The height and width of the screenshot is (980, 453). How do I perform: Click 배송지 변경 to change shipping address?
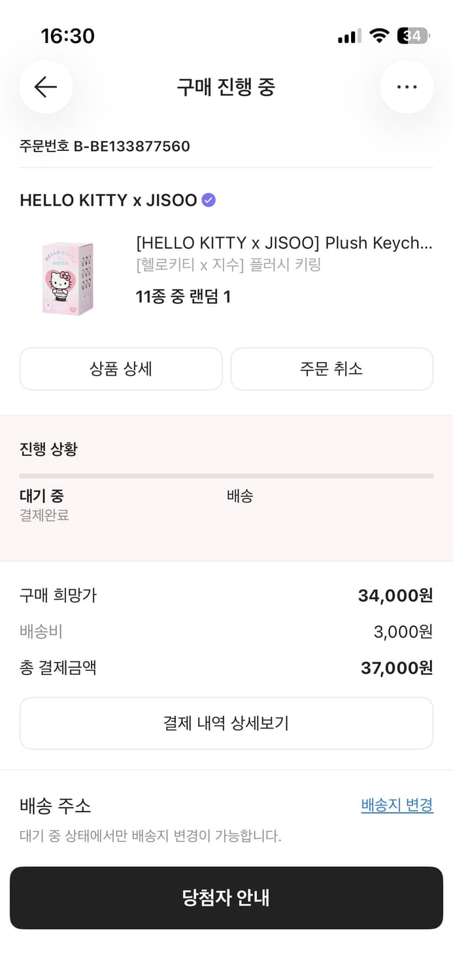pyautogui.click(x=396, y=806)
